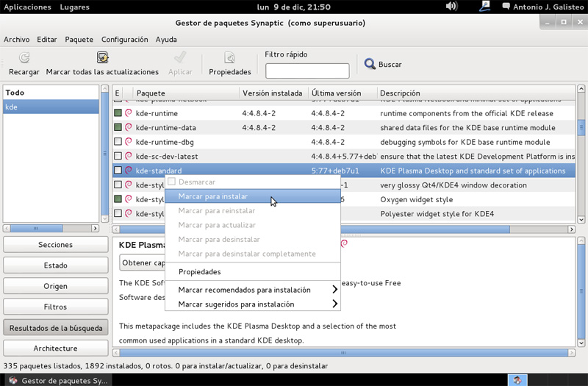Image resolution: width=588 pixels, height=386 pixels.
Task: Click the Última versión column header
Action: pyautogui.click(x=343, y=93)
